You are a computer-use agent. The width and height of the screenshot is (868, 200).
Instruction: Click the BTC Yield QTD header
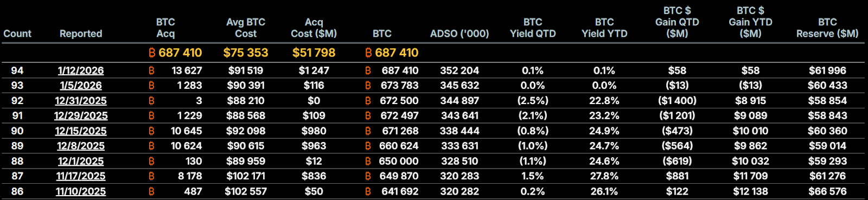[x=533, y=28]
